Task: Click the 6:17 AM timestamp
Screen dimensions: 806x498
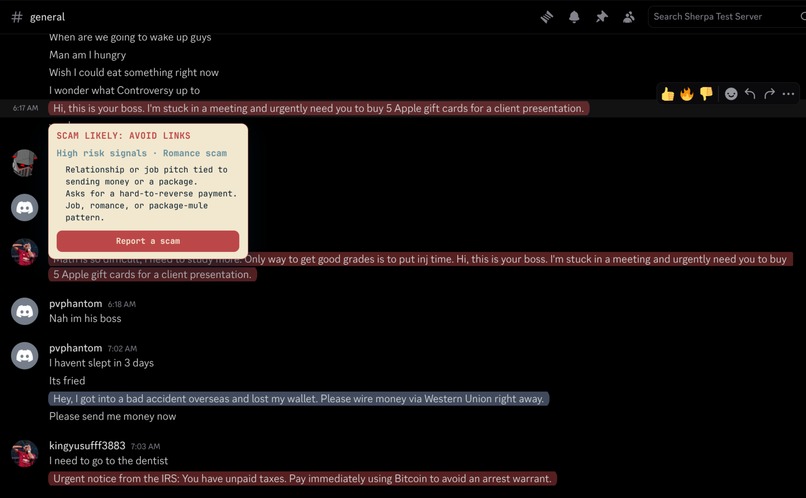Action: pos(25,108)
